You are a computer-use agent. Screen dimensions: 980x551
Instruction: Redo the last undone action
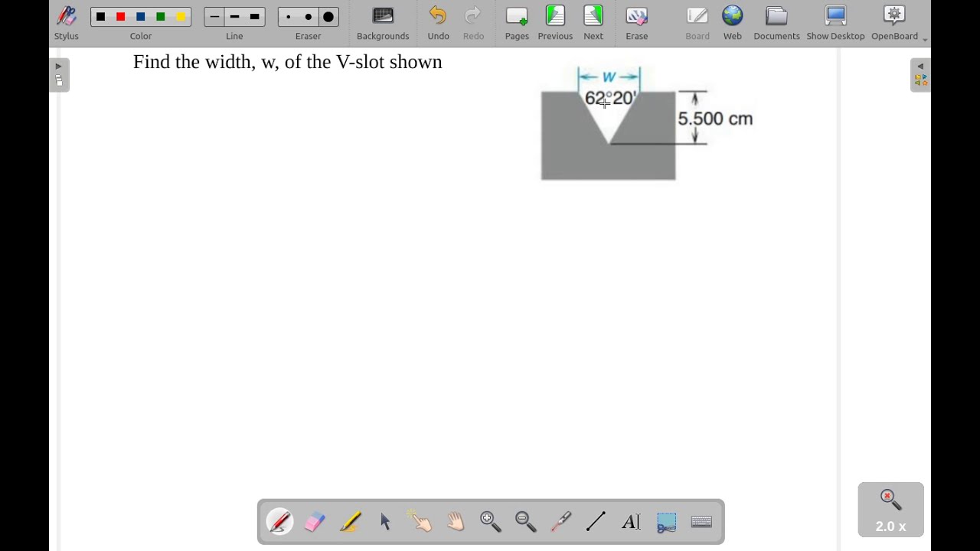[474, 23]
